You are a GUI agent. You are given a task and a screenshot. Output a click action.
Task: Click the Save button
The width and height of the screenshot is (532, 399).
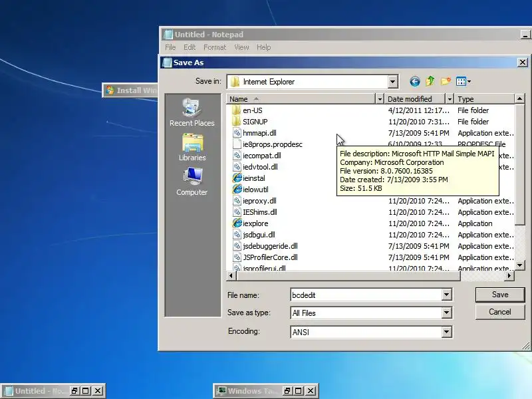pos(500,295)
